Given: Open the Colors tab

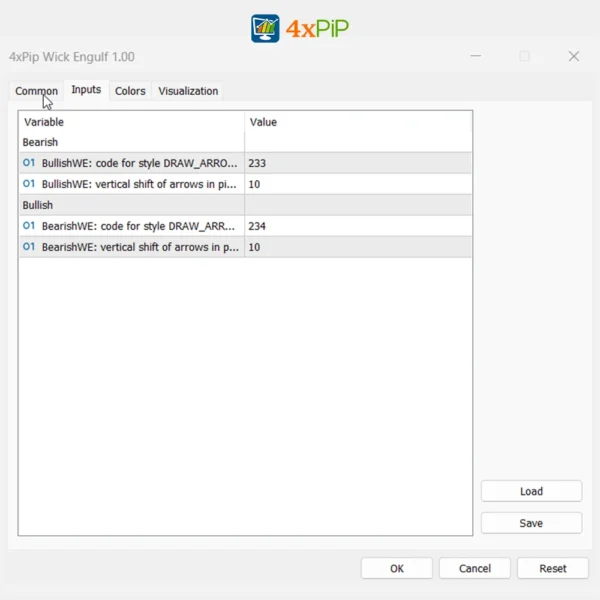Looking at the screenshot, I should pyautogui.click(x=130, y=91).
